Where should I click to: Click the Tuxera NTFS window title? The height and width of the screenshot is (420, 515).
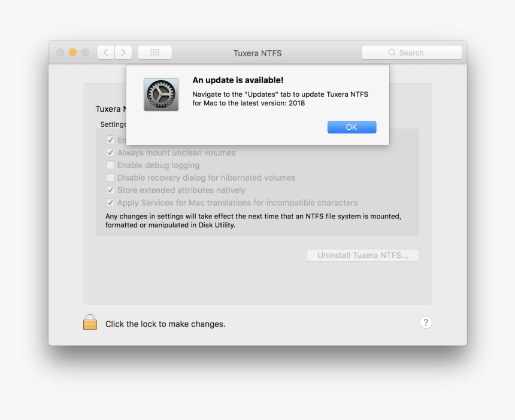coord(257,53)
